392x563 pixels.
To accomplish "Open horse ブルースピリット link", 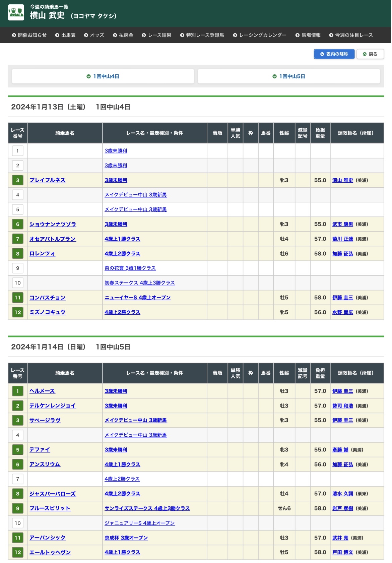I will click(50, 508).
